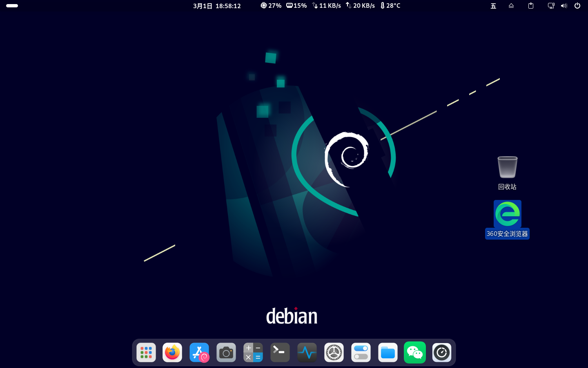
Task: Open Firefox from the dock
Action: tap(172, 352)
